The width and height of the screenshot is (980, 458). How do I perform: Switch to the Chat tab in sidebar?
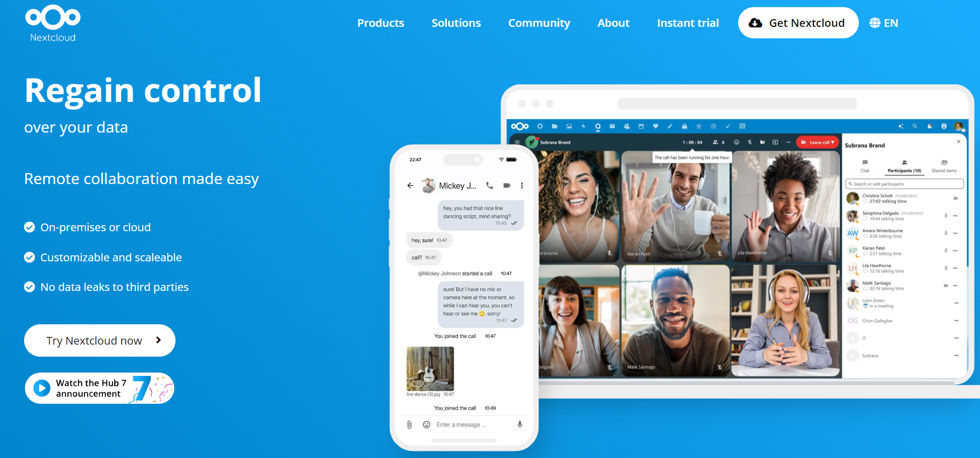pos(865,167)
